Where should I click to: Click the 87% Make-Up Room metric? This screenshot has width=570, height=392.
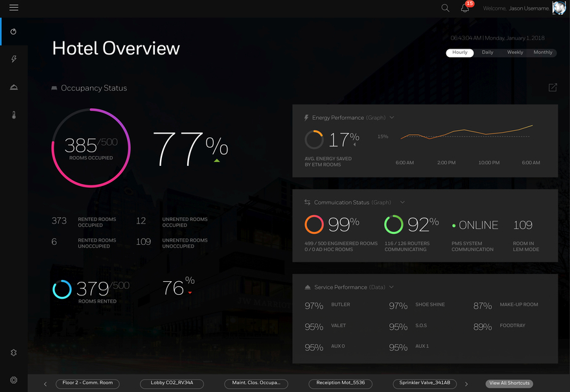pos(505,305)
